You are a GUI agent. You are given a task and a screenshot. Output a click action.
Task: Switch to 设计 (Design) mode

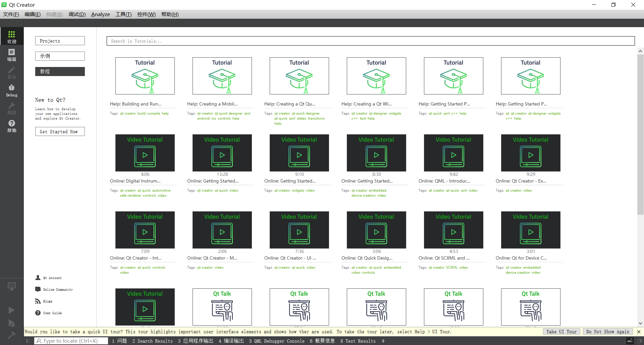pyautogui.click(x=12, y=72)
